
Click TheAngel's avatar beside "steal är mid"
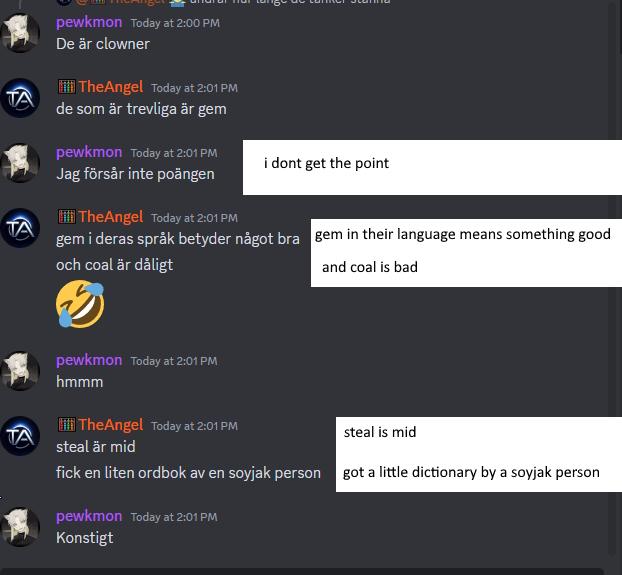pos(20,436)
